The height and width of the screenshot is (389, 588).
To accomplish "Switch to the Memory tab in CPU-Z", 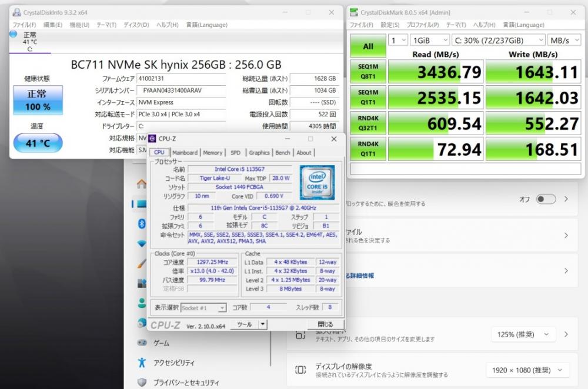I will [213, 153].
